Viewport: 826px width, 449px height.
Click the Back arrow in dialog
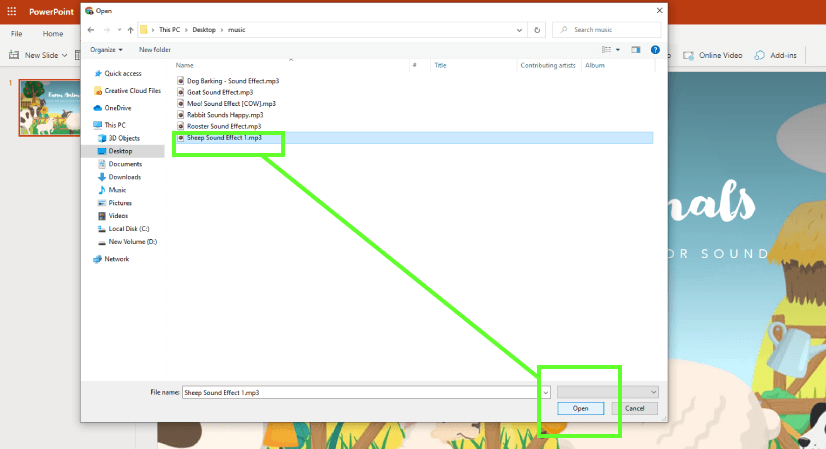coord(92,30)
